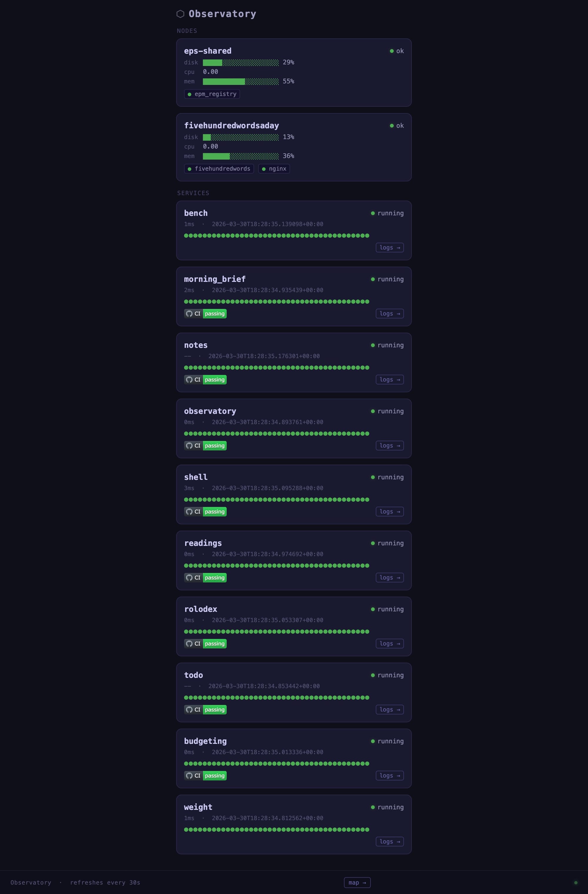Click the bench service uptime dots row

277,235
